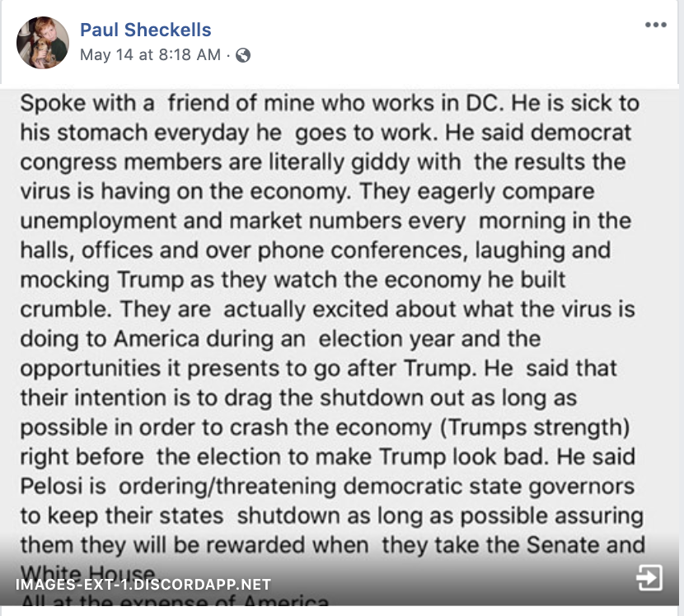
Task: Click the line 'doing to America during an election year'
Action: (x=280, y=338)
